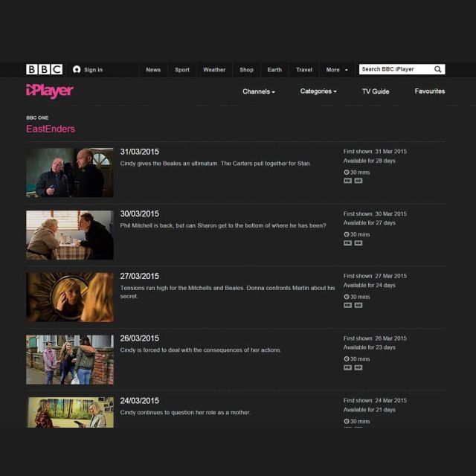Open the TV Guide page

376,91
